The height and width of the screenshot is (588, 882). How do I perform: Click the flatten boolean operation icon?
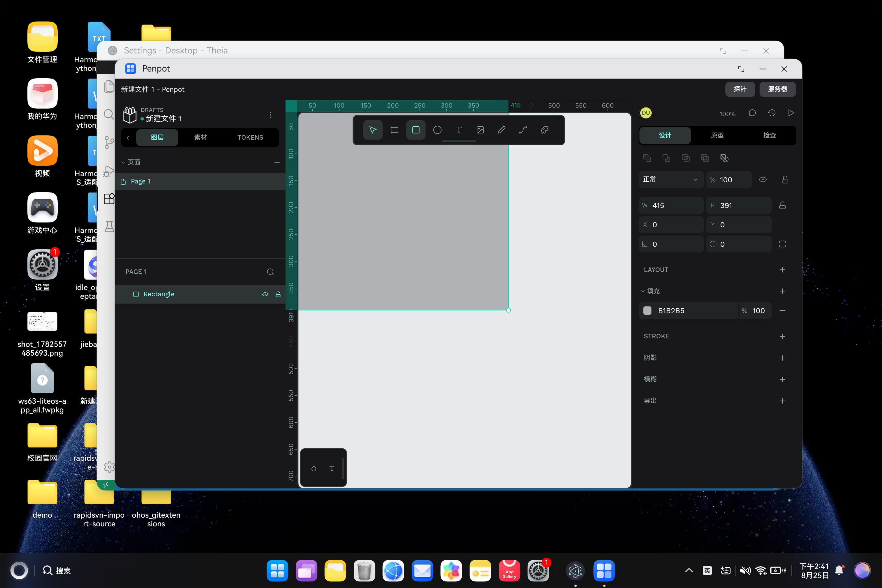[x=724, y=158]
